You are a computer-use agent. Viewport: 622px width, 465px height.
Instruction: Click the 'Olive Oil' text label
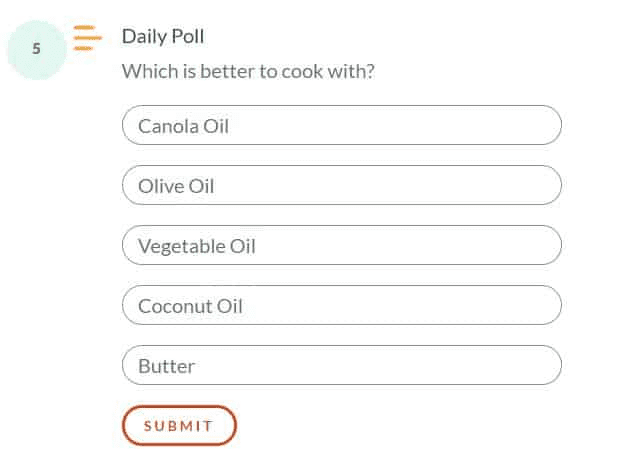pyautogui.click(x=176, y=186)
